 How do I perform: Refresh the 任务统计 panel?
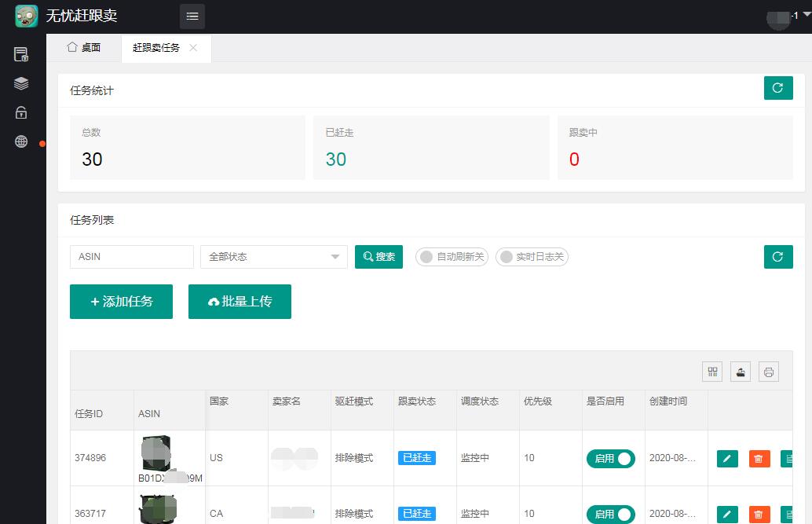tap(777, 88)
